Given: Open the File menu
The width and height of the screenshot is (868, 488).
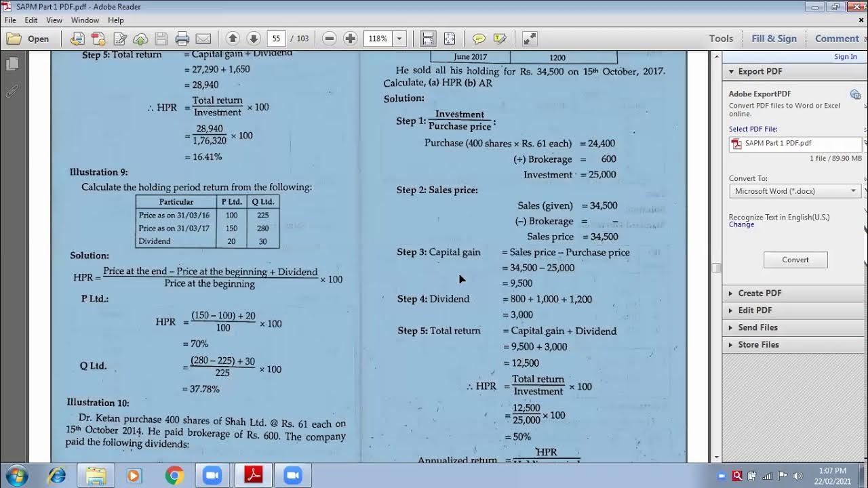Looking at the screenshot, I should click(10, 20).
